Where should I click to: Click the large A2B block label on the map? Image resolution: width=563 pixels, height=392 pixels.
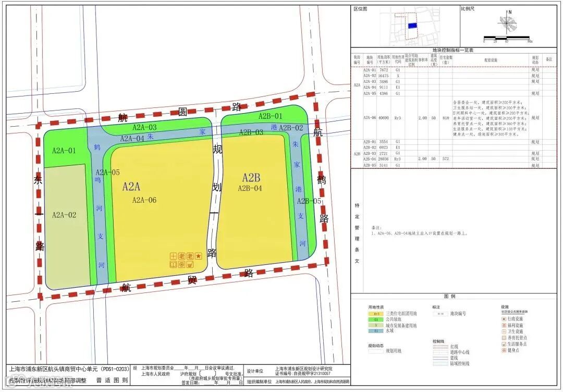point(251,178)
